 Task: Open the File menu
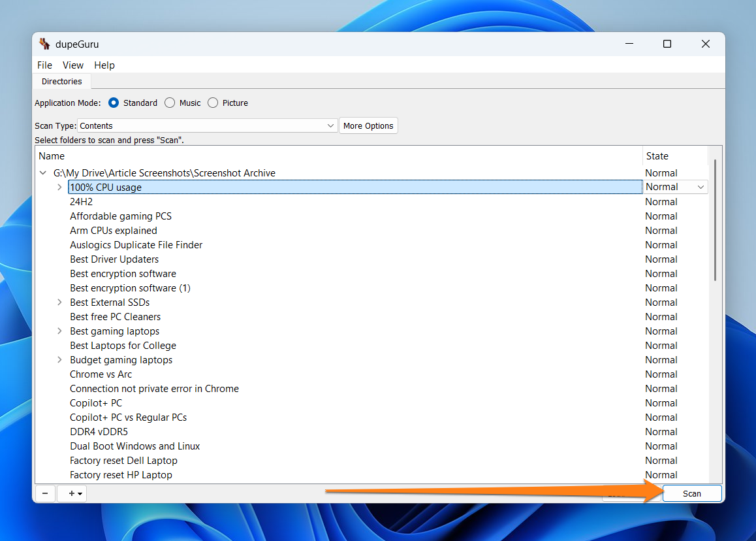(44, 65)
